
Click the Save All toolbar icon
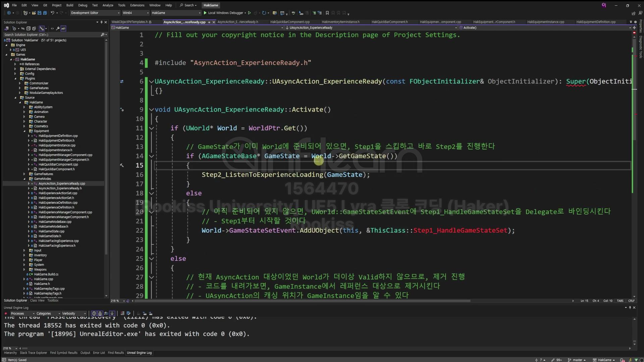(45, 13)
